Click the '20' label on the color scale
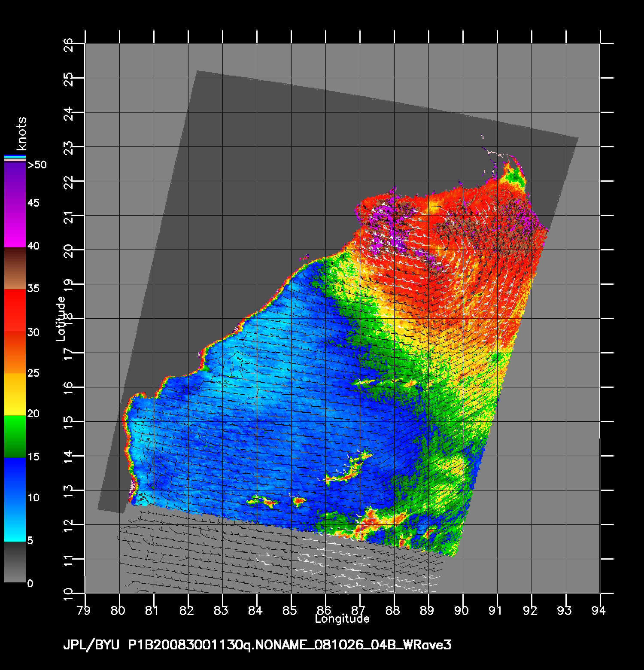The height and width of the screenshot is (670, 644). [33, 414]
